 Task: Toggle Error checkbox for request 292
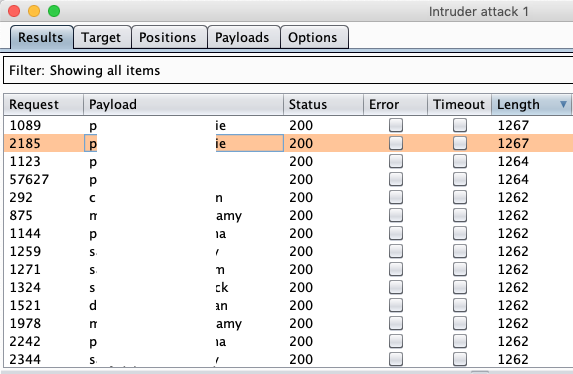pyautogui.click(x=396, y=197)
